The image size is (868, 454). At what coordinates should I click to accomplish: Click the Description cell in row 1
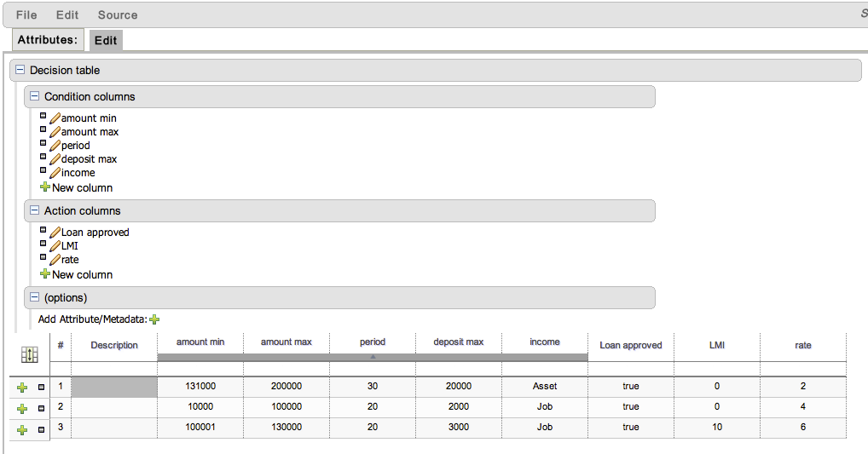click(114, 386)
